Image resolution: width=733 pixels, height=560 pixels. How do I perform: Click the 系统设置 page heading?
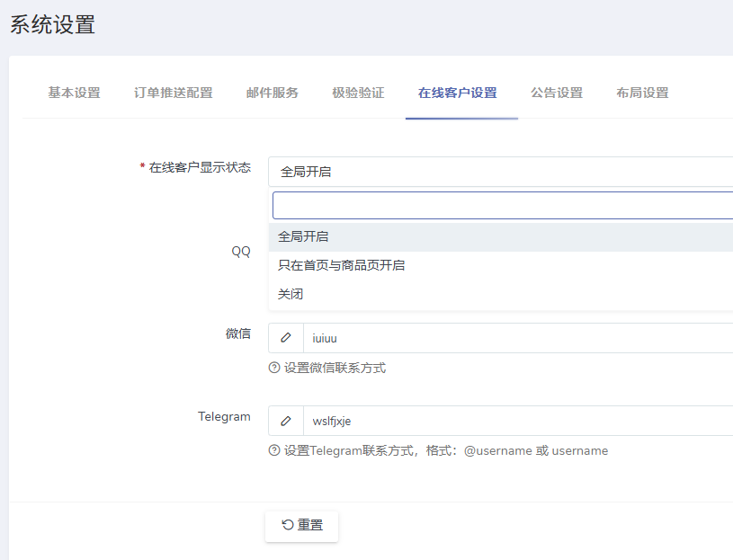click(52, 25)
